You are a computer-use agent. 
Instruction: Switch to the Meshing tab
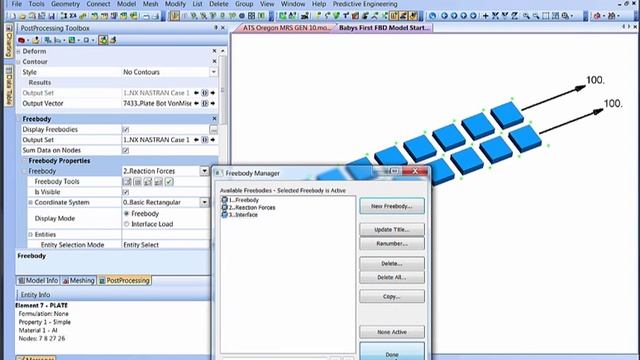[78, 280]
